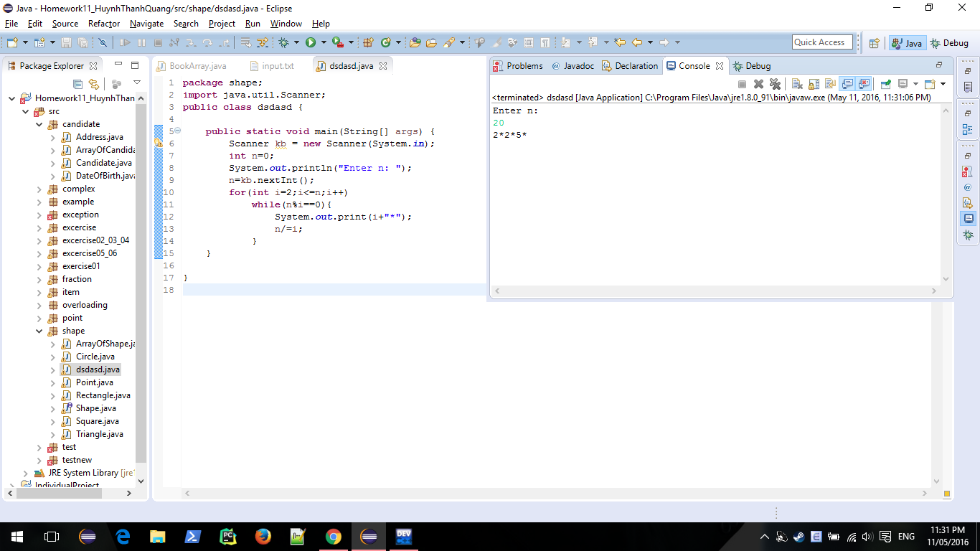Click the Back navigation yellow arrow

tap(637, 42)
